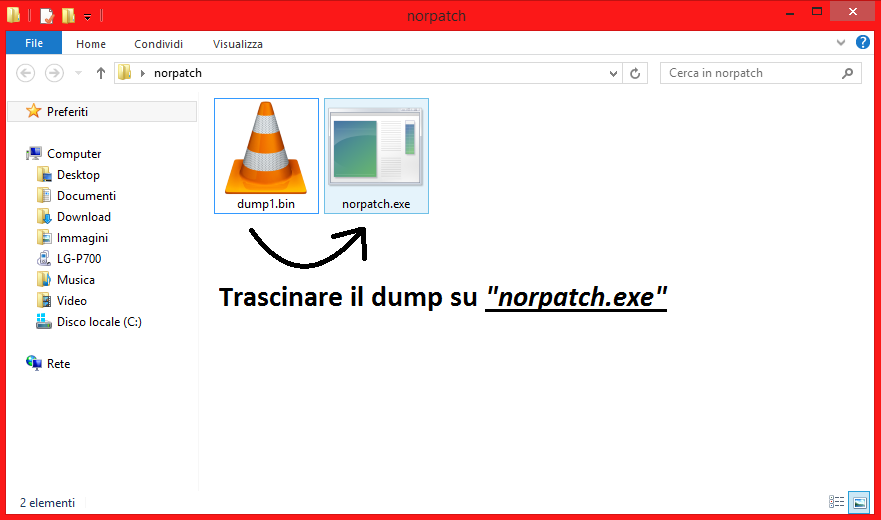Expand the ribbon with the chevron

pyautogui.click(x=841, y=43)
